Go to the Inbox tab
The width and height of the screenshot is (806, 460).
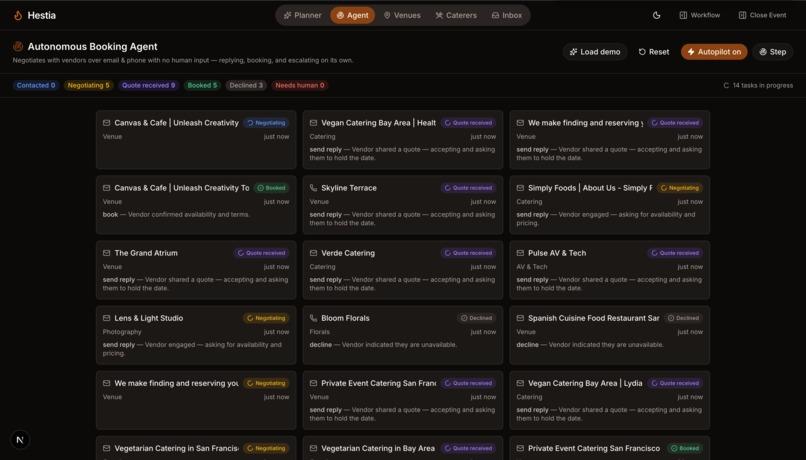pos(507,15)
